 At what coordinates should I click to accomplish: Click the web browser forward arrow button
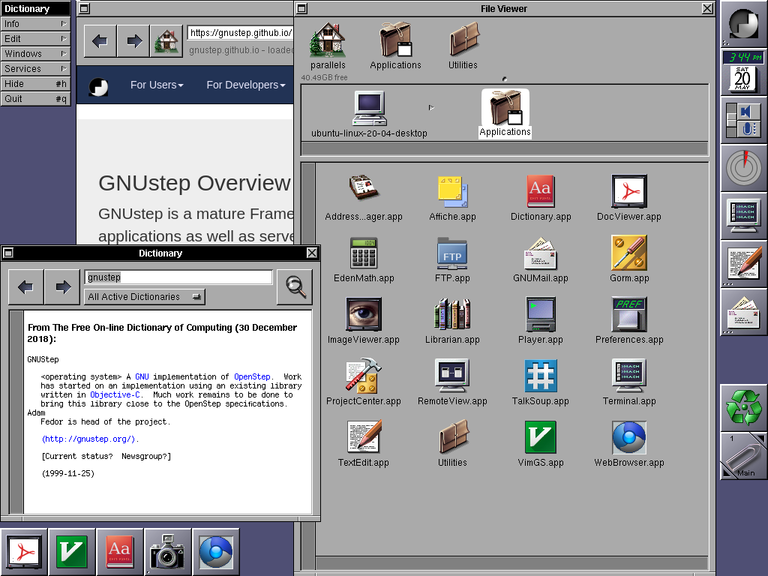(133, 41)
